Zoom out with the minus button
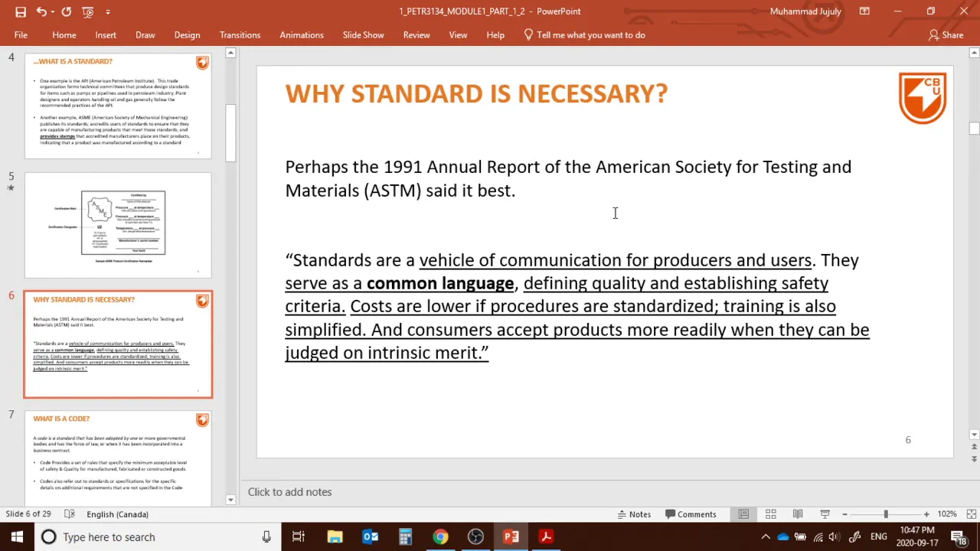The height and width of the screenshot is (551, 980). point(844,514)
